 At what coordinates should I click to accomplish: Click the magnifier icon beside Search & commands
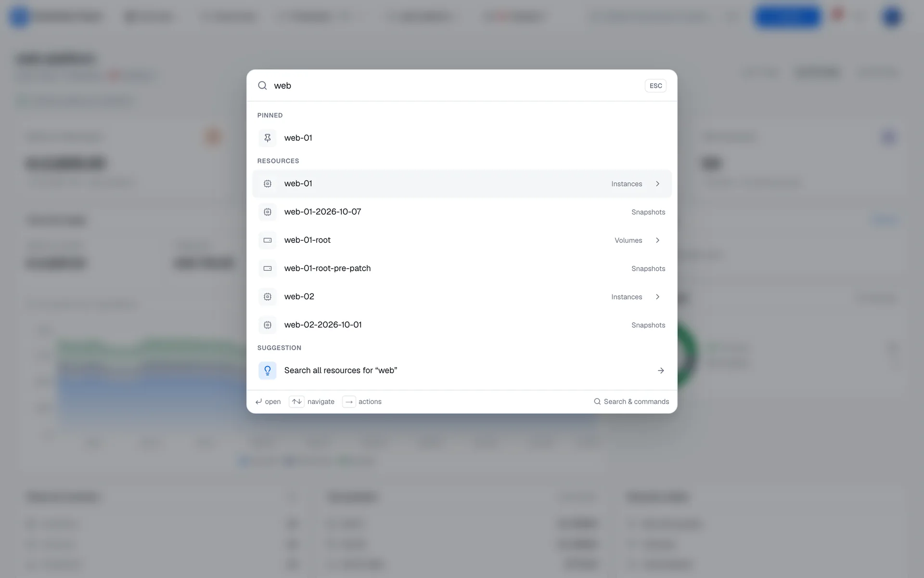pos(597,402)
